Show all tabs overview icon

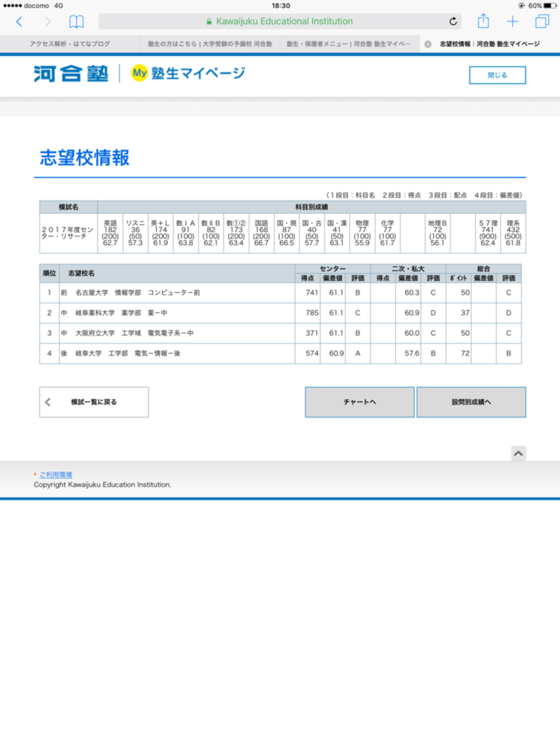click(x=542, y=22)
